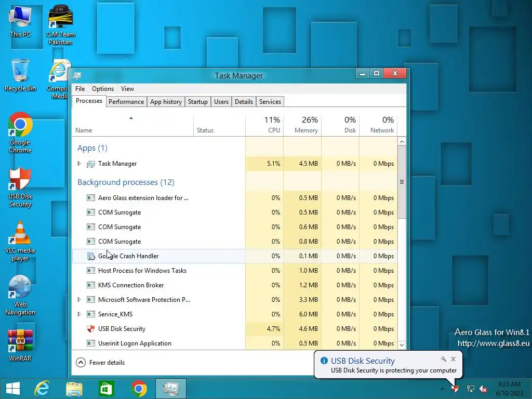Screen dimensions: 532x399
Task: Open C.M Team Pakistan desktop shortcut
Action: pos(60,25)
